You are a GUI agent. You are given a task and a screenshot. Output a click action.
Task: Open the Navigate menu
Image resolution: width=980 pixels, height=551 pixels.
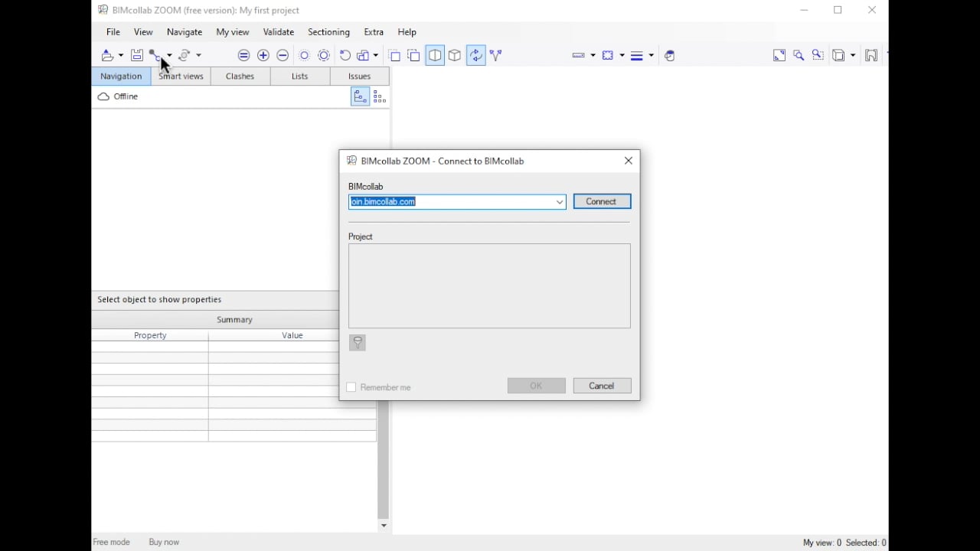[185, 32]
